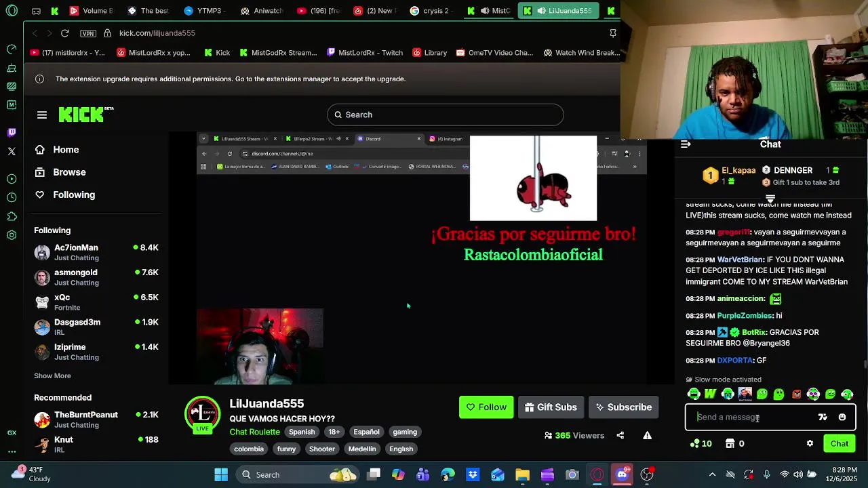Image resolution: width=868 pixels, height=488 pixels.
Task: Open Kick hamburger menu
Action: pos(42,115)
